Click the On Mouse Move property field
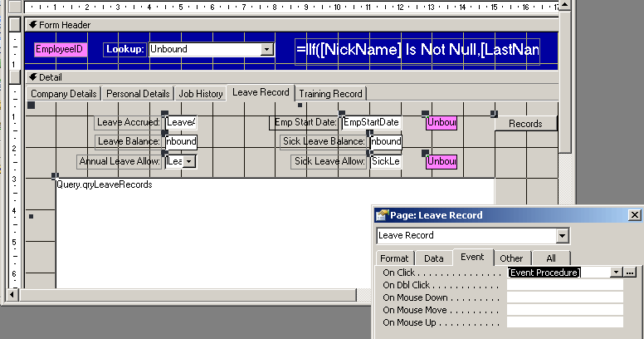The width and height of the screenshot is (644, 339). click(565, 310)
